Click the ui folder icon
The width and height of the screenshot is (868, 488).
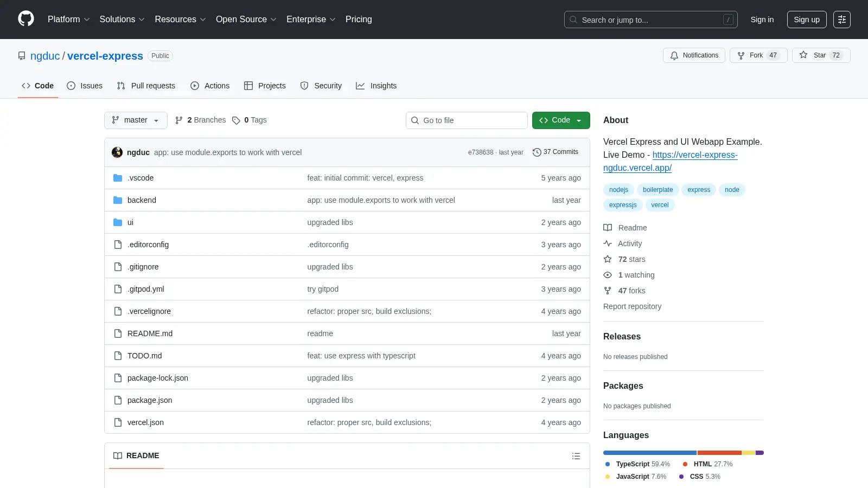coord(118,222)
